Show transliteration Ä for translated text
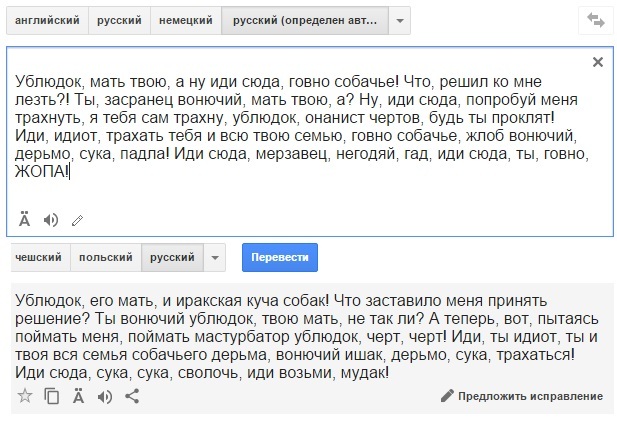The image size is (617, 436). [78, 396]
